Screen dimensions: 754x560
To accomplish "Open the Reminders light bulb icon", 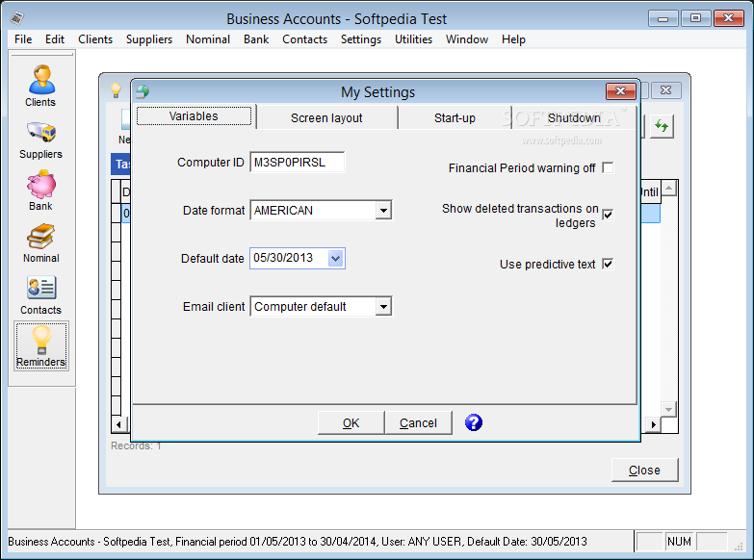I will point(40,346).
